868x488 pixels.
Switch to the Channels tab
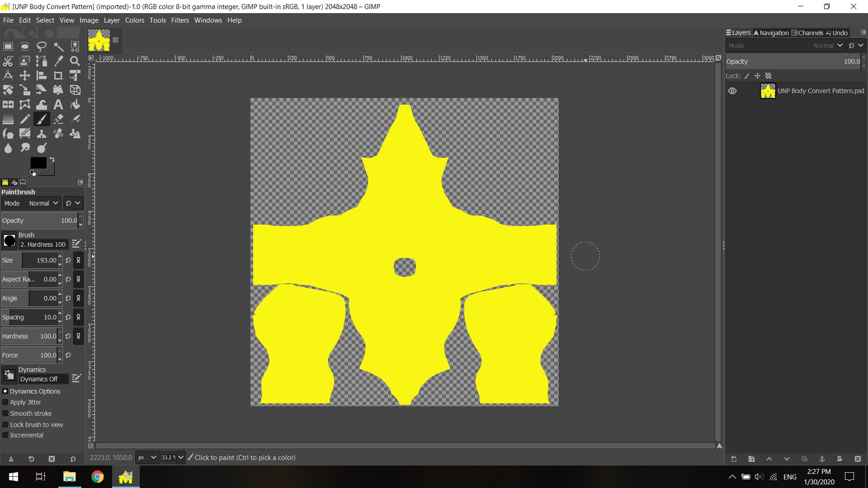(x=807, y=33)
